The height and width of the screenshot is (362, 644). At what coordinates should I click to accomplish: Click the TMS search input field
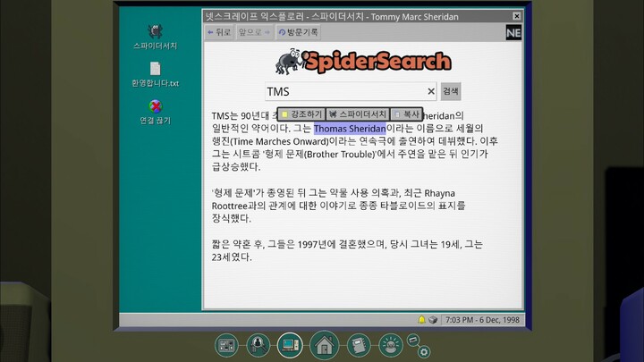click(343, 91)
